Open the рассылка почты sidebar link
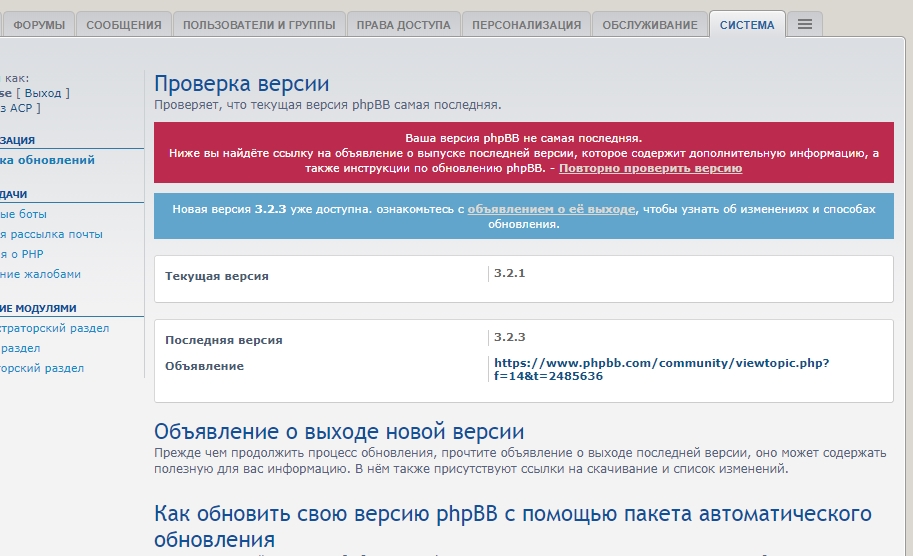Viewport: 913px width, 556px height. (x=51, y=234)
